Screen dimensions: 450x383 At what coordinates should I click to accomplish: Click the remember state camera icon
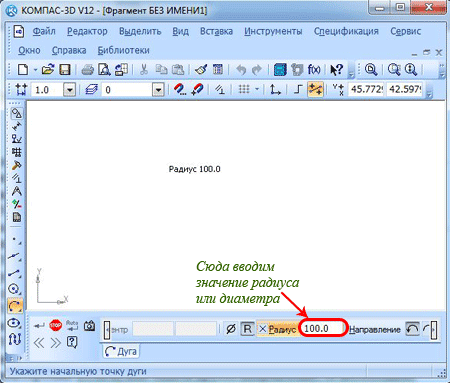tap(89, 325)
